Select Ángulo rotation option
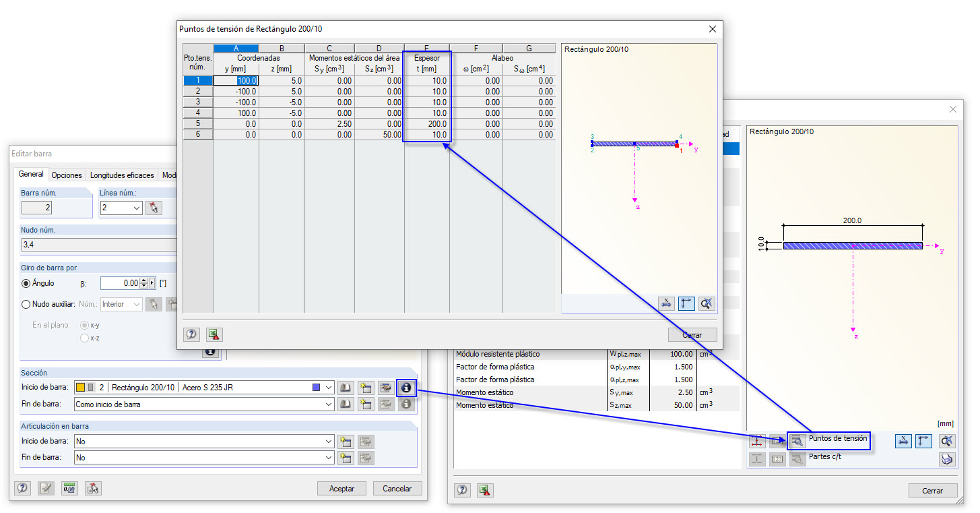Viewport: 980px width, 513px height. [26, 283]
